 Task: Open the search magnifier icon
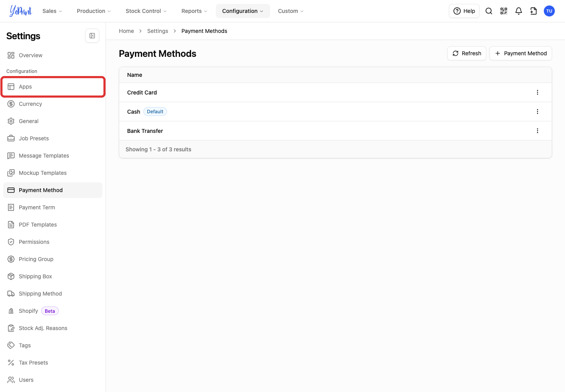(489, 11)
